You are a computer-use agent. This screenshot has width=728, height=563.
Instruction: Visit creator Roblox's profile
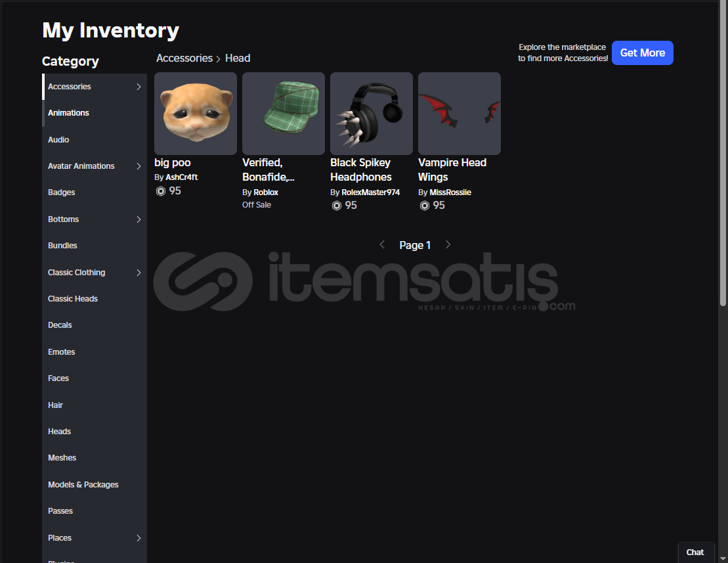(x=266, y=192)
